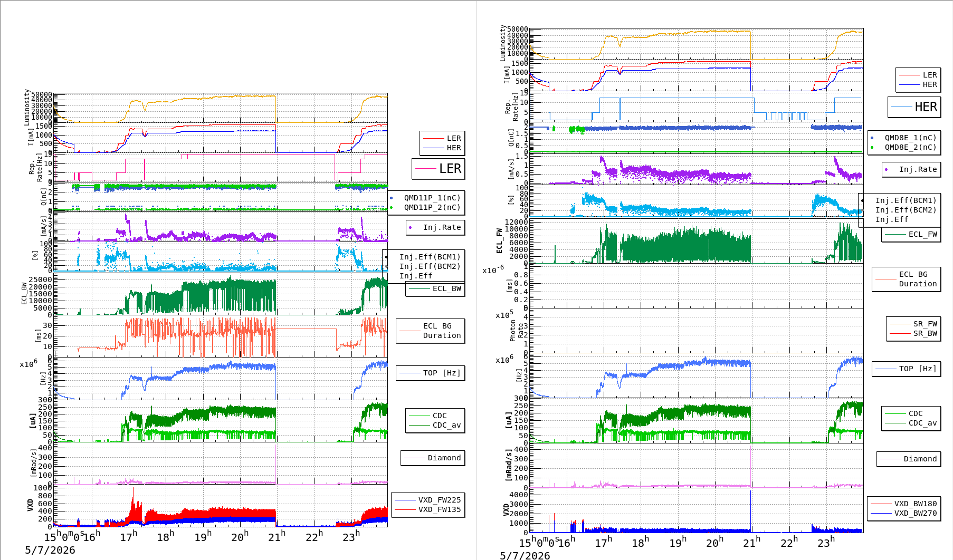The height and width of the screenshot is (560, 953).
Task: Click the ECL_FW legend entry
Action: 922,234
